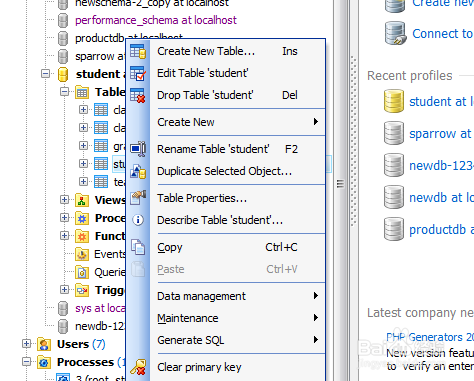Click the Table Properties hammer icon
This screenshot has width=474, height=381.
(138, 198)
